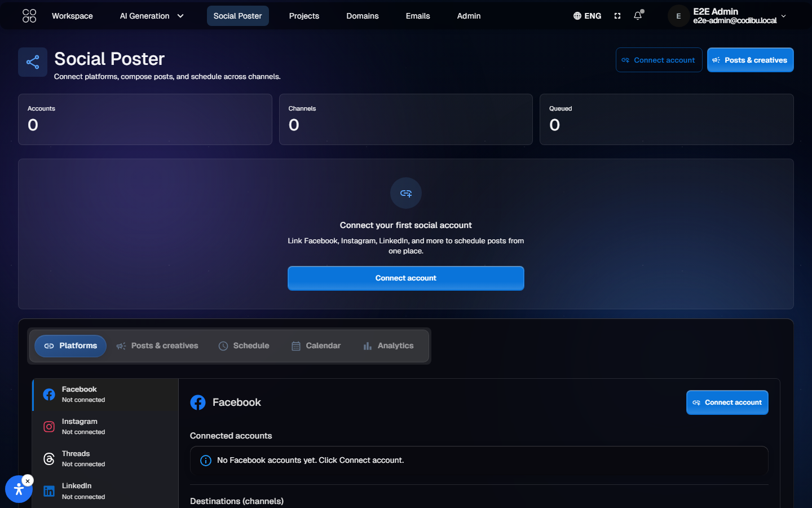Screen dimensions: 812x508
Task: Click outlined Connect account button in header
Action: 659,60
